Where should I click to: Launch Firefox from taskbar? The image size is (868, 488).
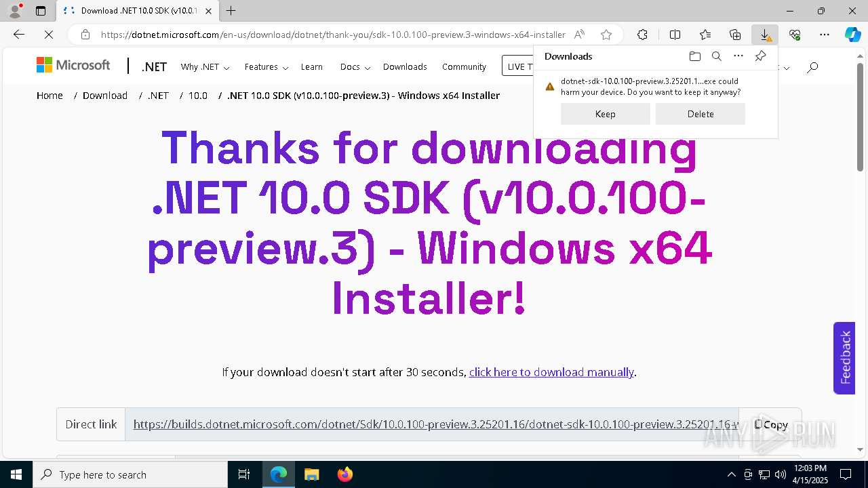point(344,474)
